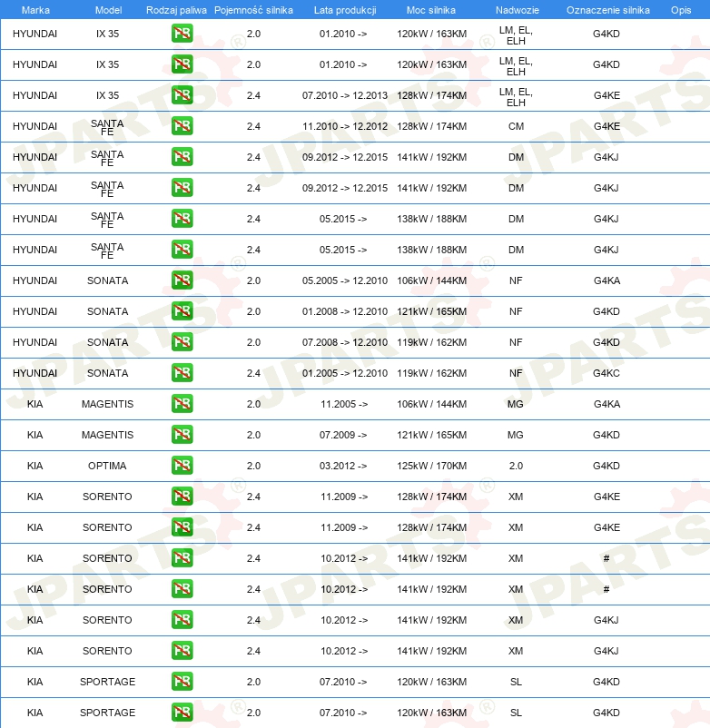The height and width of the screenshot is (728, 710).
Task: Click 121kW / 165KM in the Sonata row
Action: pos(432,311)
